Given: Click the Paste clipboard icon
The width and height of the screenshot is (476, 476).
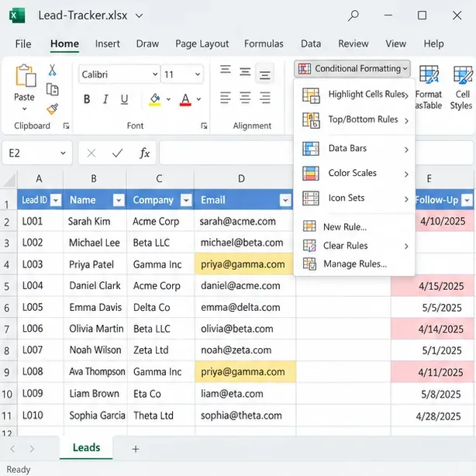Looking at the screenshot, I should coord(26,76).
